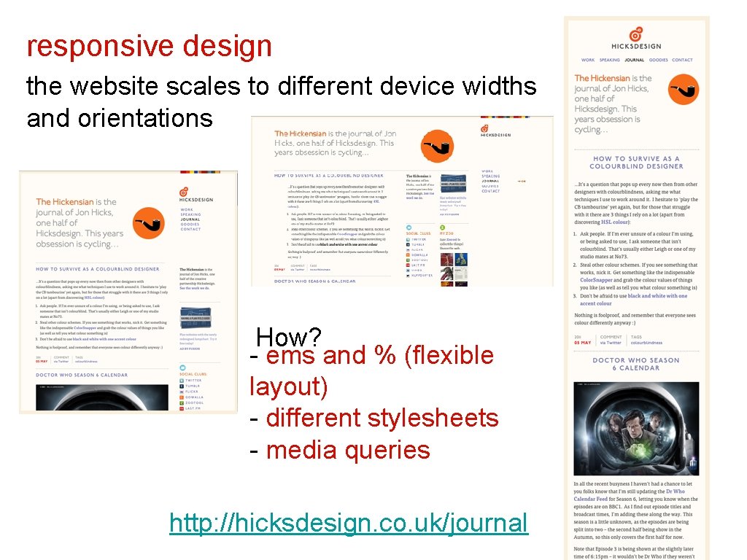Open the WORK navigation item
747x560 pixels.
pos(588,60)
